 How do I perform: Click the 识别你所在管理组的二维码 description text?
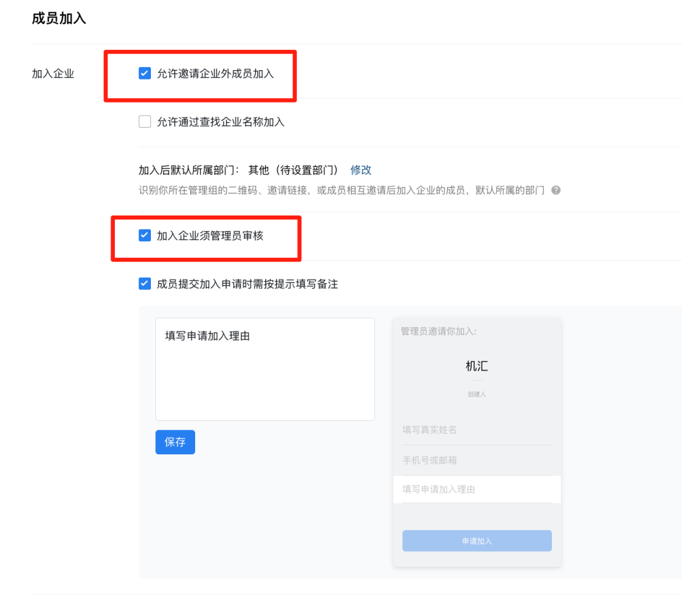point(342,190)
